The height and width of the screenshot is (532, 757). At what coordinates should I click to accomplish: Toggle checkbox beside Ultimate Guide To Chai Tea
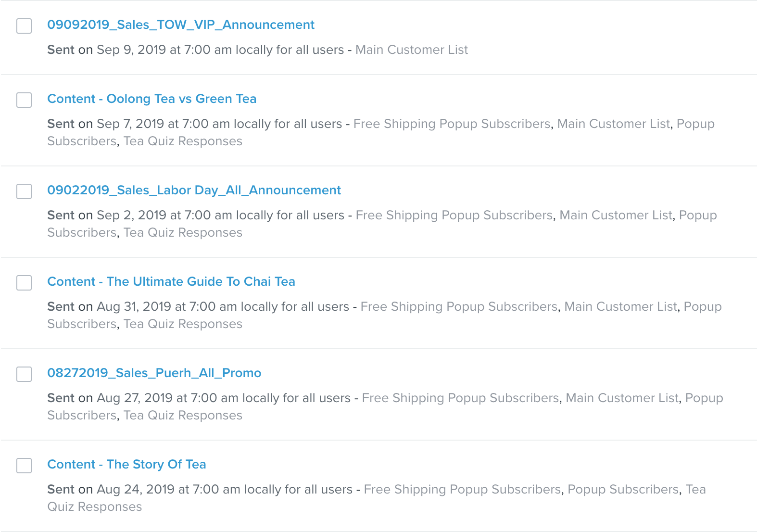(24, 283)
